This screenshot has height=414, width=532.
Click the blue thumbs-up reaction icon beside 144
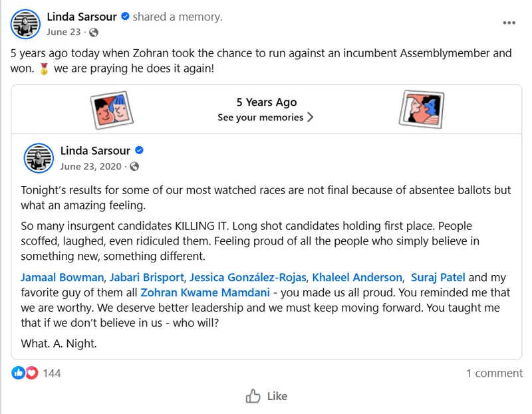click(17, 373)
